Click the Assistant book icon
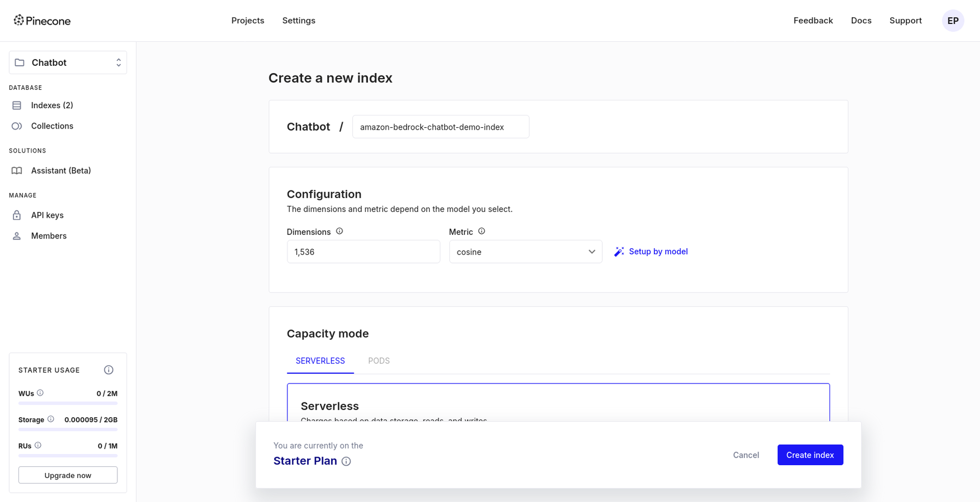 pyautogui.click(x=17, y=171)
